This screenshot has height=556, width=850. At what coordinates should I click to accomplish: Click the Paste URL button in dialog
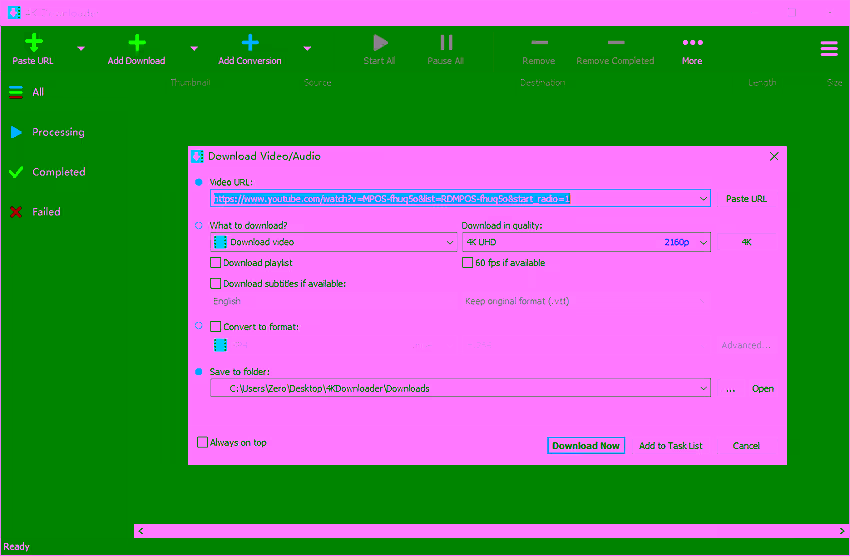point(746,199)
